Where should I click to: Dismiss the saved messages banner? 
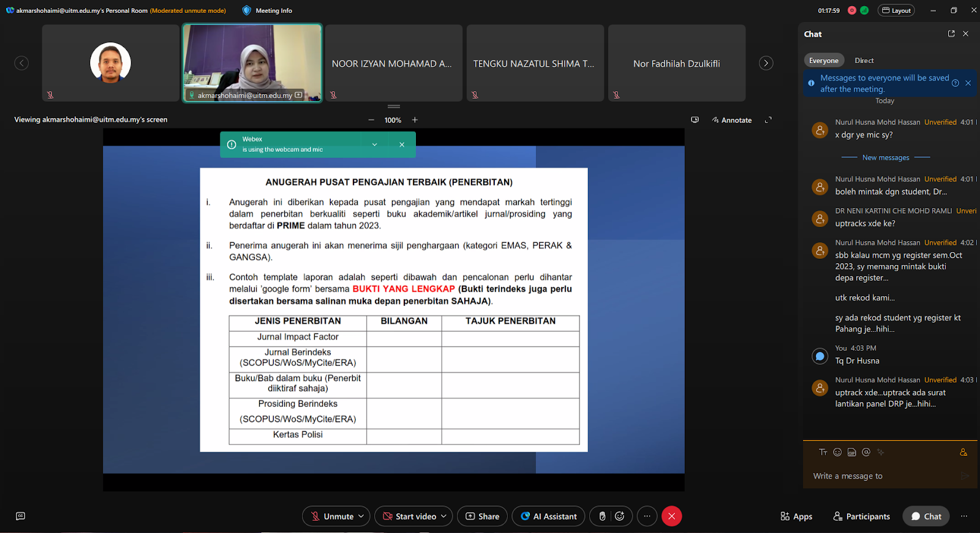(x=968, y=83)
